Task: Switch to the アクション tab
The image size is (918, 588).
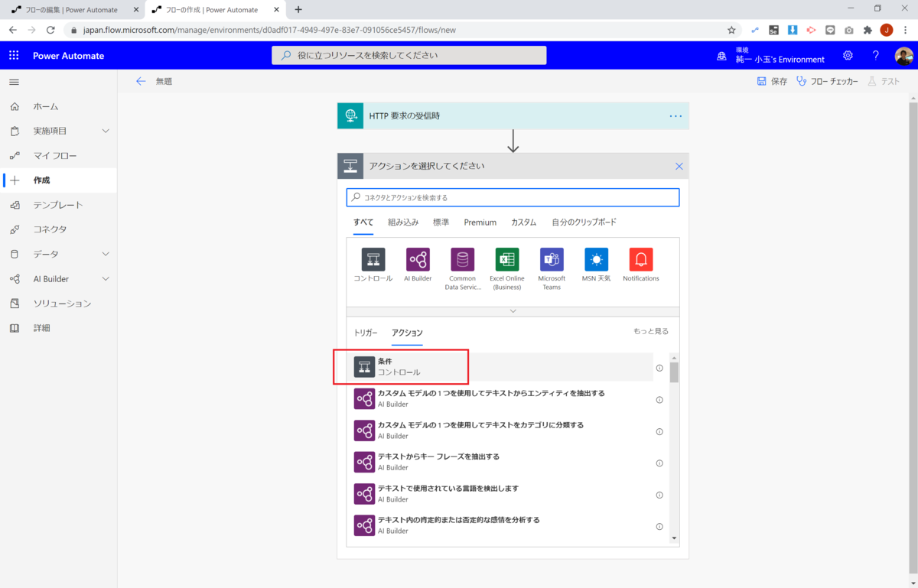Action: tap(407, 333)
